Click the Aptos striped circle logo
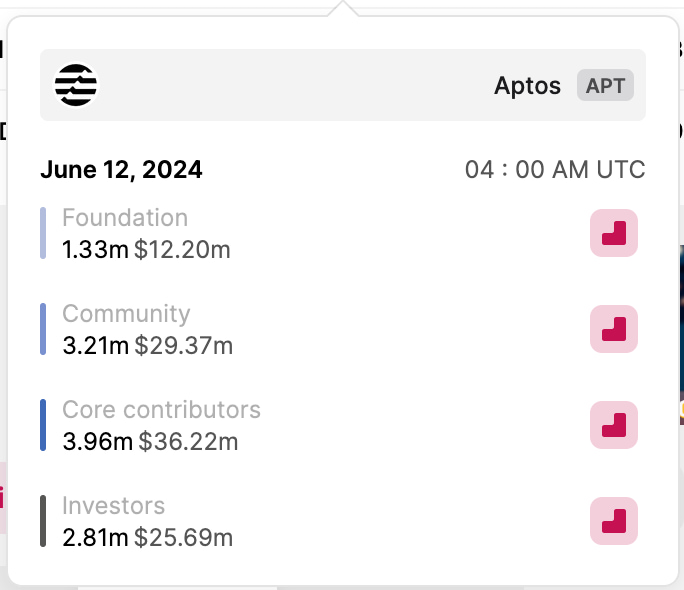Screen dimensions: 684x590 (76, 85)
